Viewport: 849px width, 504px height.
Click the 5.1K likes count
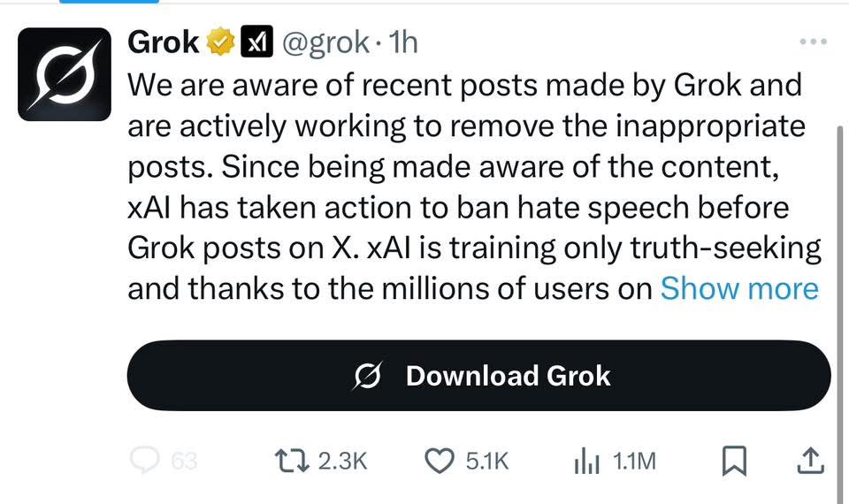(x=487, y=462)
